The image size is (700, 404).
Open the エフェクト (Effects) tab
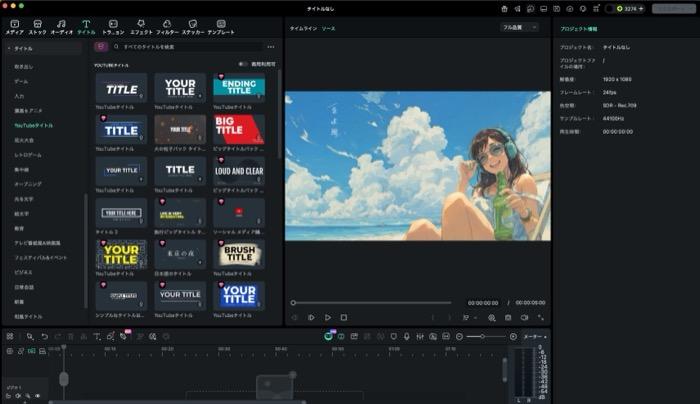pos(141,27)
